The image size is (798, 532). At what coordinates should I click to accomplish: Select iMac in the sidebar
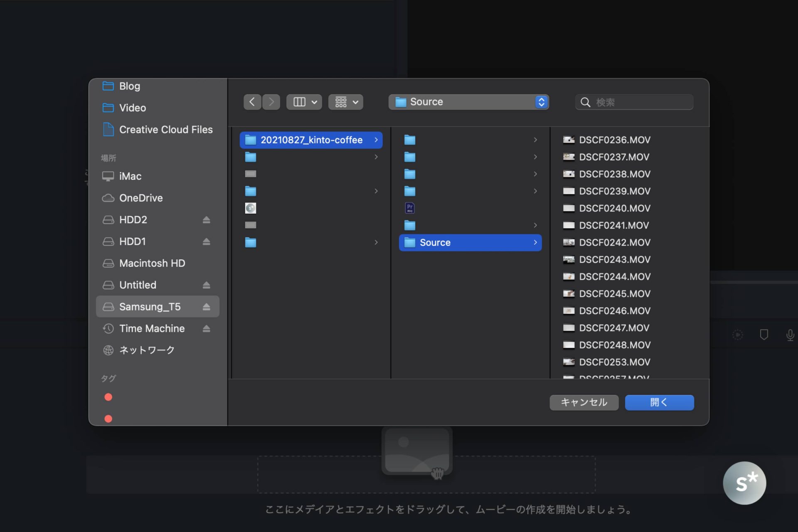tap(130, 176)
